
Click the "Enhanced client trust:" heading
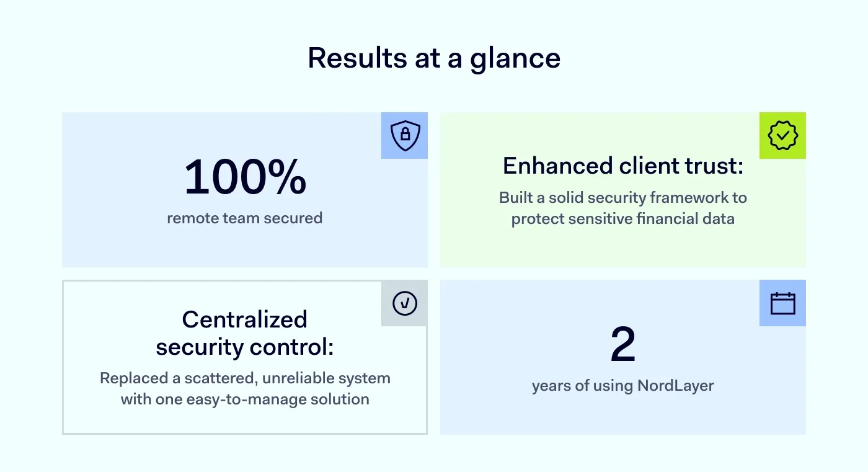(622, 166)
